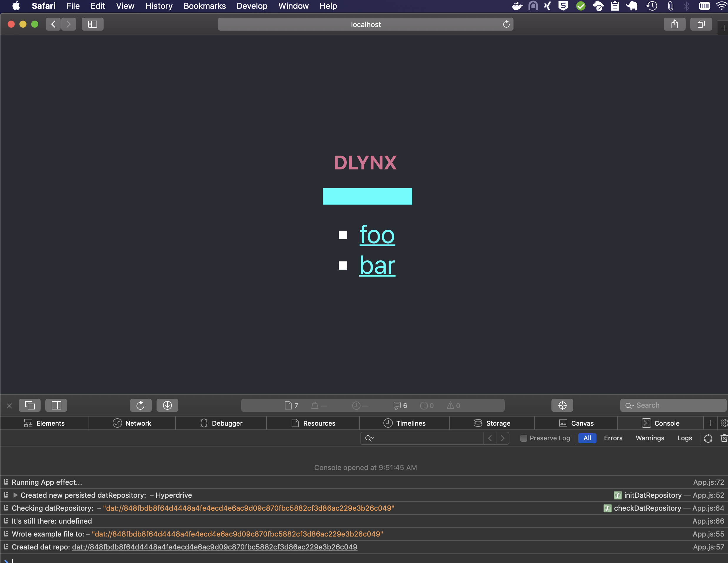Image resolution: width=728 pixels, height=563 pixels.
Task: Clear the console with the trash icon
Action: point(724,438)
